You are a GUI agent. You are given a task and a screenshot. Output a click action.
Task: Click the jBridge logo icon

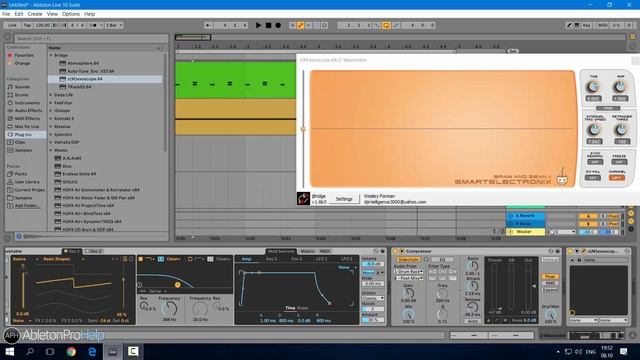coord(303,198)
